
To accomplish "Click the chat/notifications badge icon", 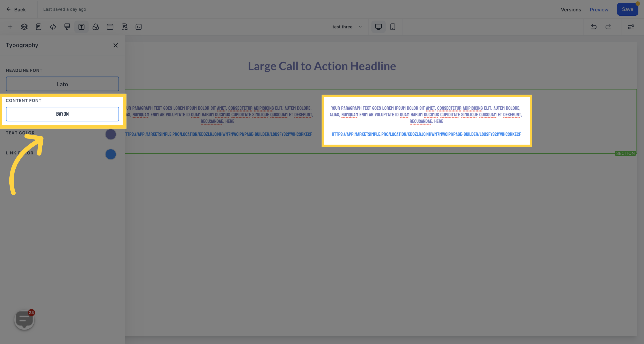I will click(24, 320).
